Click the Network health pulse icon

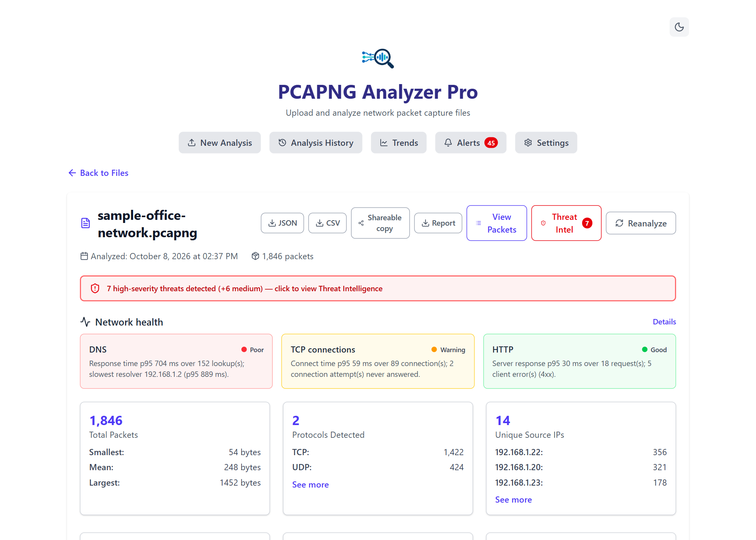pos(85,322)
